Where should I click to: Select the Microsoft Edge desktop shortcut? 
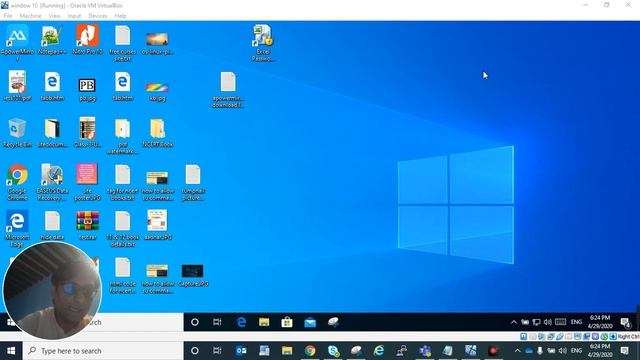[17, 228]
